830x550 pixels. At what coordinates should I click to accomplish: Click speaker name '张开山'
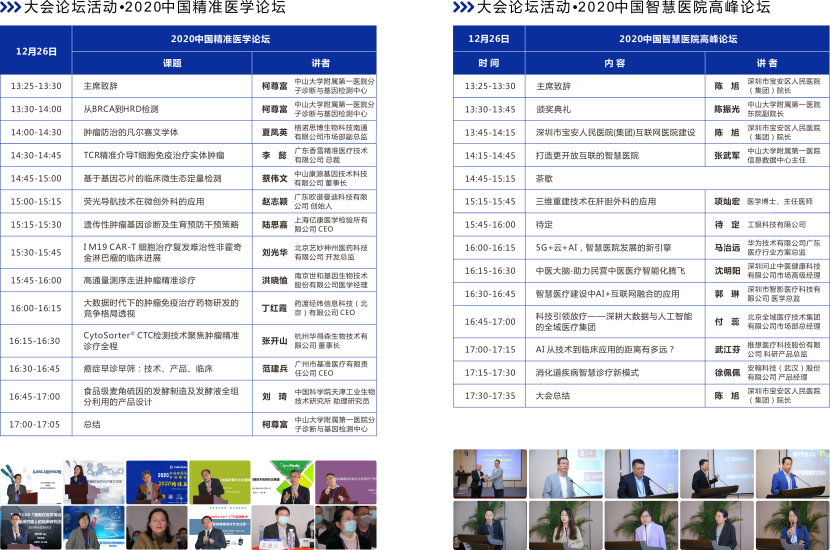275,341
